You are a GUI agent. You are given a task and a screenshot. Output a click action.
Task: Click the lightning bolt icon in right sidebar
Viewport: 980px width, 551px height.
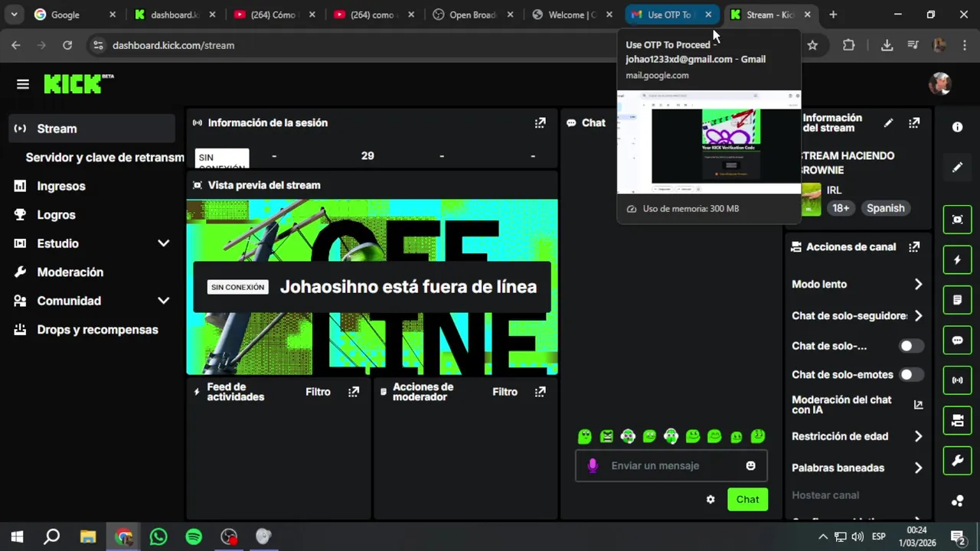click(x=957, y=260)
